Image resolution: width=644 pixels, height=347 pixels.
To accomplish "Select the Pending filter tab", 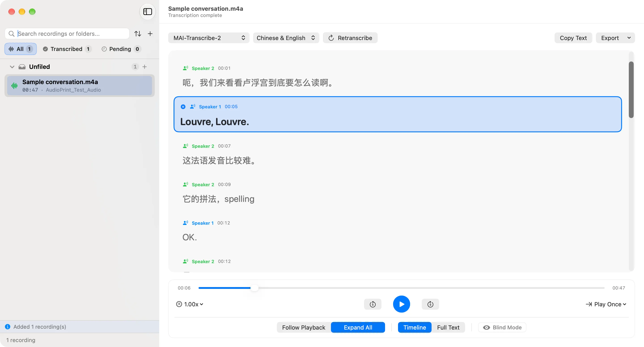I will [121, 49].
